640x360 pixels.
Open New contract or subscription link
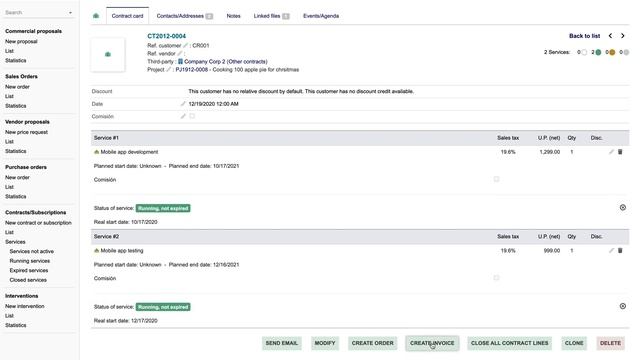(38, 222)
